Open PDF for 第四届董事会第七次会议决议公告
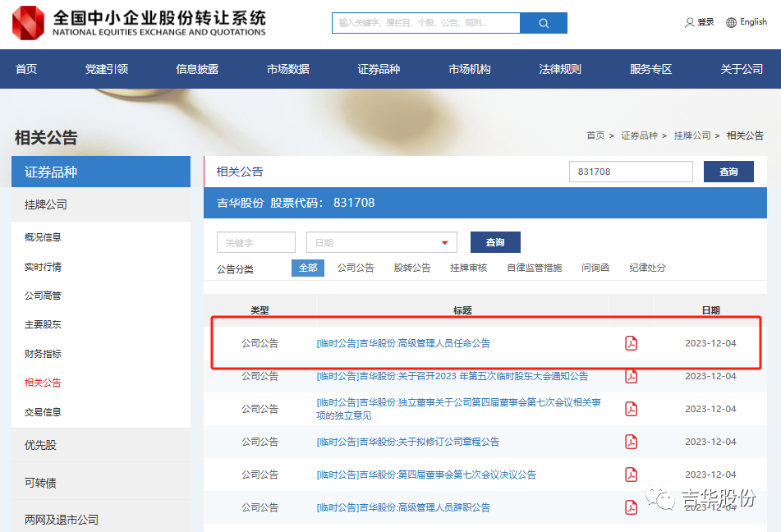This screenshot has height=532, width=781. click(x=631, y=475)
